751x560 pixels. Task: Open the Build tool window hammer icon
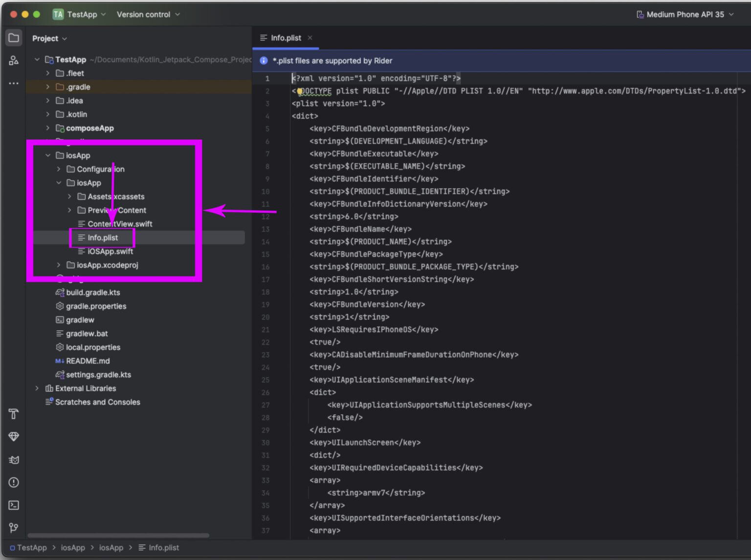(14, 414)
